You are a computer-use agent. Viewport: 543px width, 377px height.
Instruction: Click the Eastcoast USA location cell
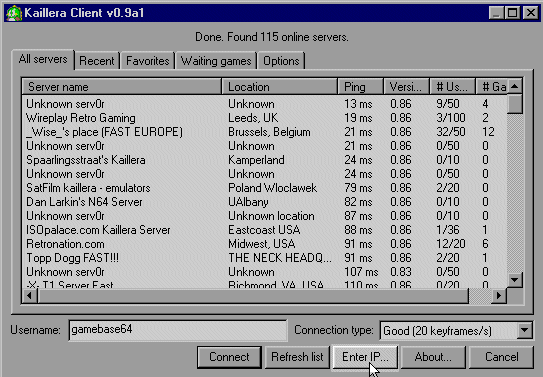(x=264, y=230)
